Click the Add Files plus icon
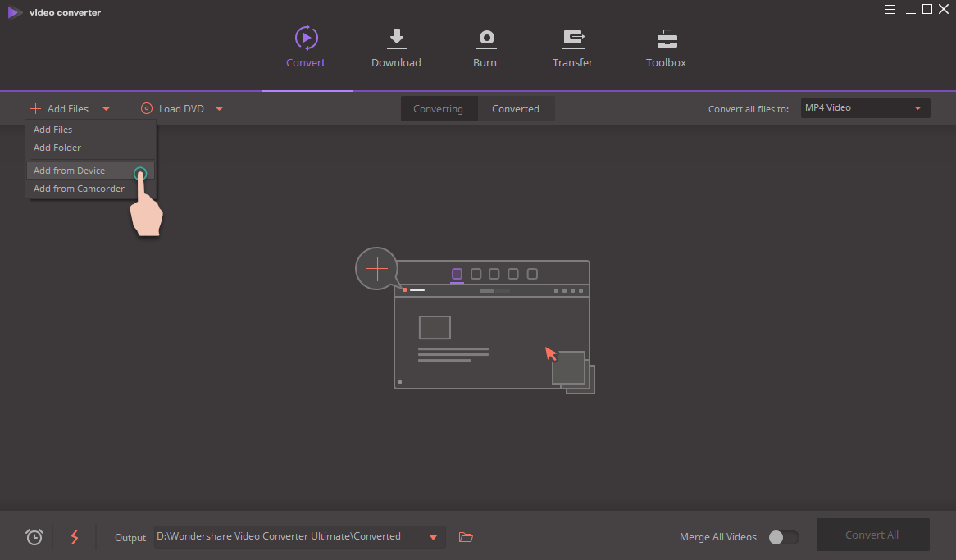956x560 pixels. point(35,108)
